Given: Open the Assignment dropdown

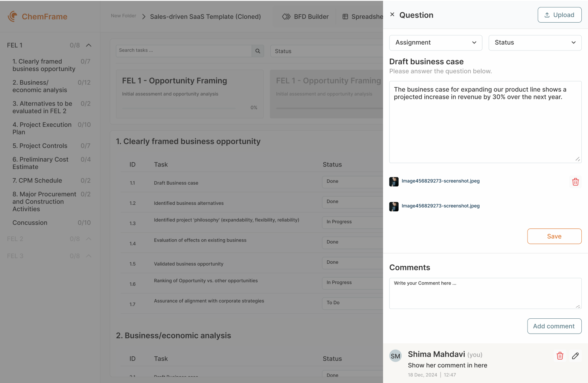Looking at the screenshot, I should point(435,43).
